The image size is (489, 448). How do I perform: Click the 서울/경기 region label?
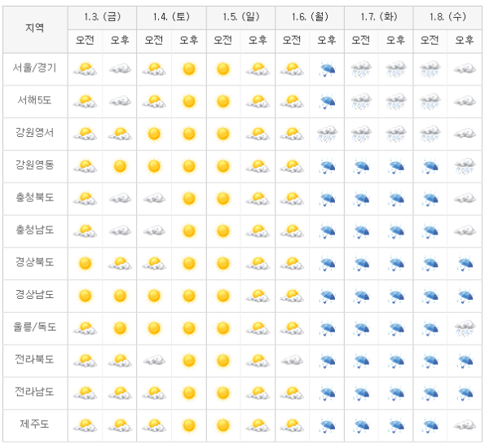(35, 69)
